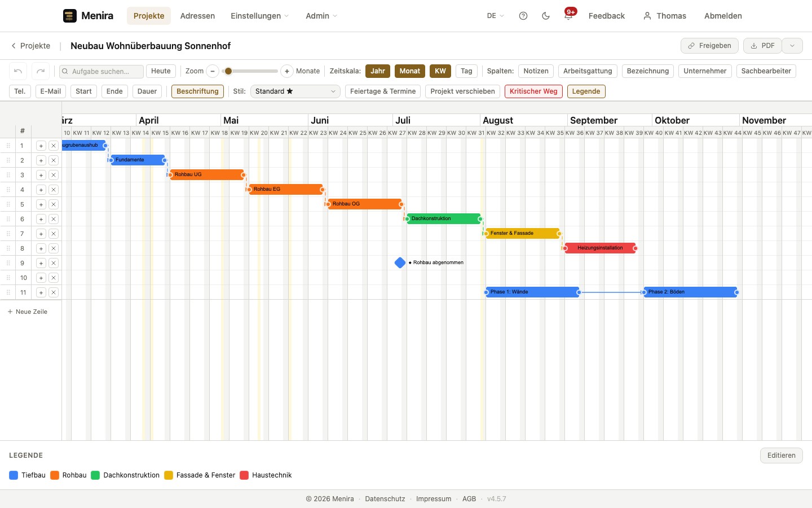Click Haustechnik red legend swatch

[x=244, y=475]
